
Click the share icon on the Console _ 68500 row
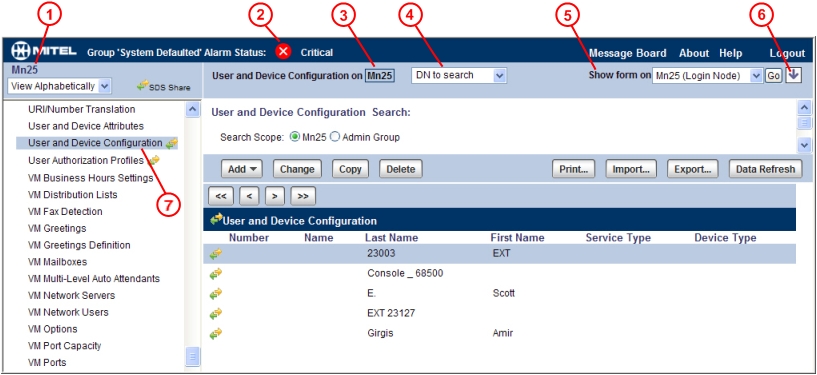click(x=216, y=273)
